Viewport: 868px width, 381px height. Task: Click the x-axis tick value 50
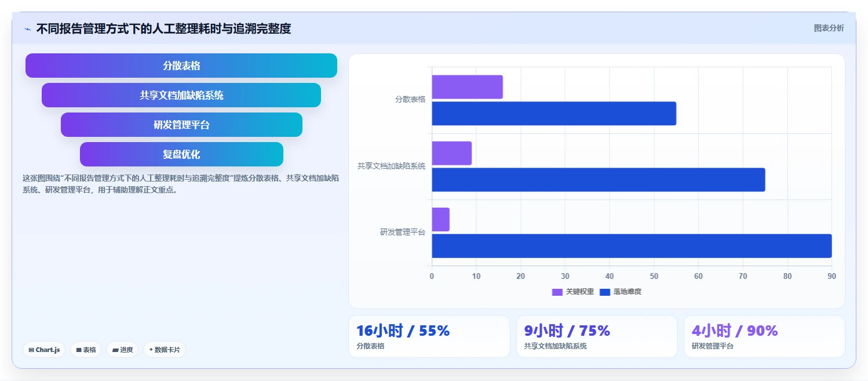tap(654, 277)
